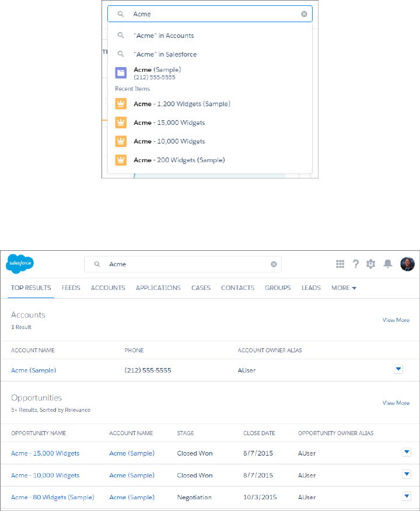Click the search icon beside "Acme" in Salesforce
Screen dimensions: 420x511
(x=121, y=54)
